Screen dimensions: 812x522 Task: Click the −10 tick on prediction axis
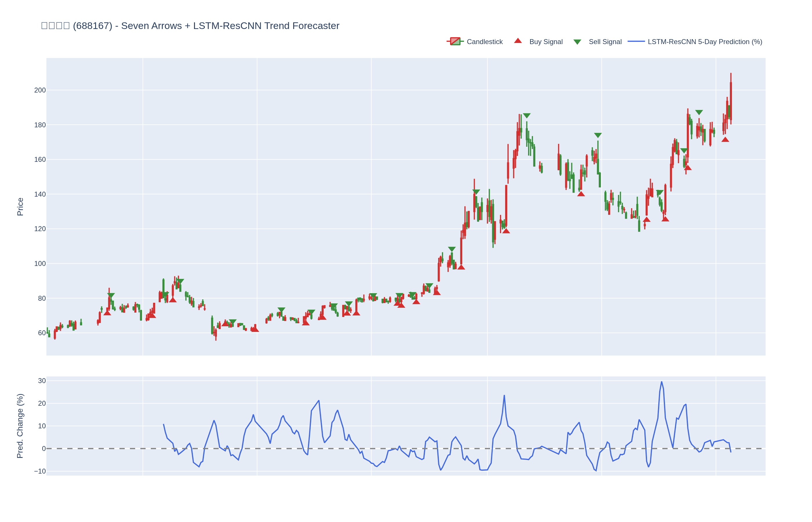[40, 471]
